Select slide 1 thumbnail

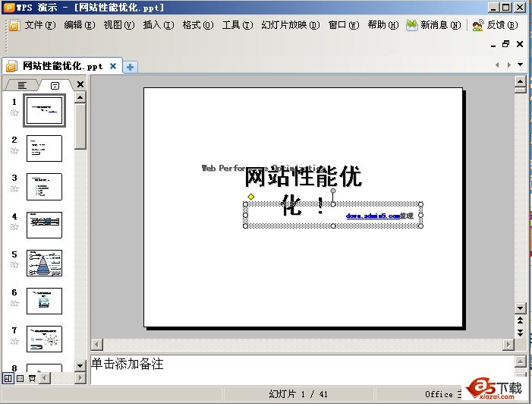coord(45,111)
